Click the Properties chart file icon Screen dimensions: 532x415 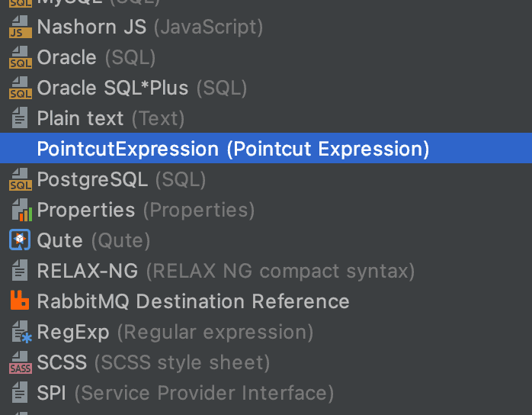[21, 210]
